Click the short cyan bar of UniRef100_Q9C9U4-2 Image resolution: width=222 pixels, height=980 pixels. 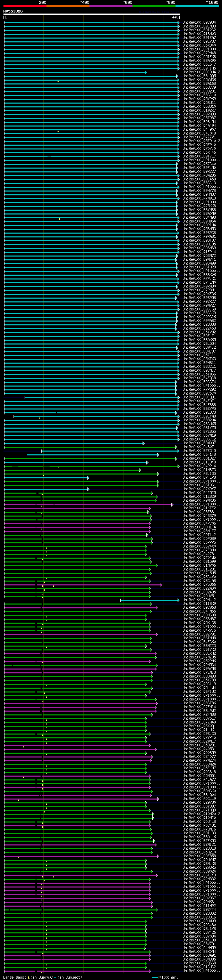click(75, 72)
